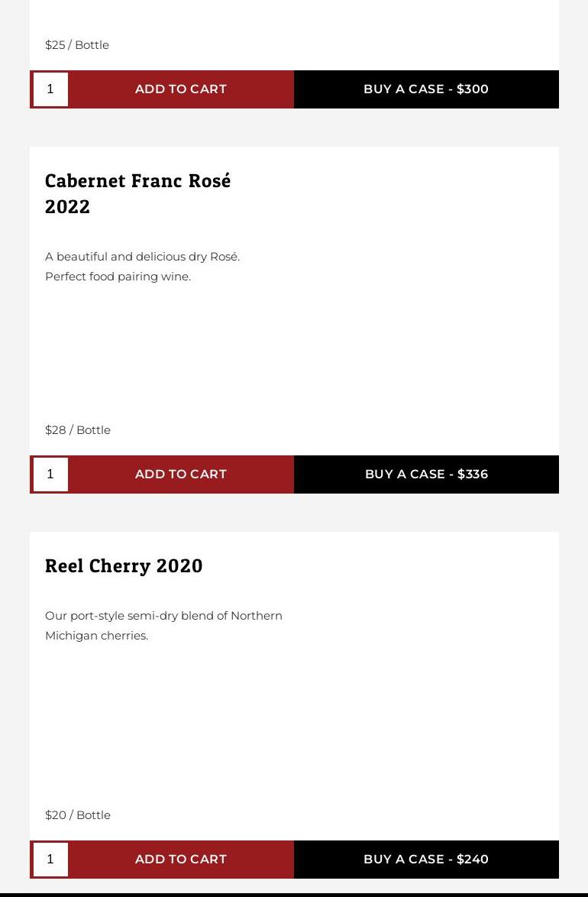The width and height of the screenshot is (588, 897).
Task: Click the Reel Cherry port-style description text
Action: 163,625
